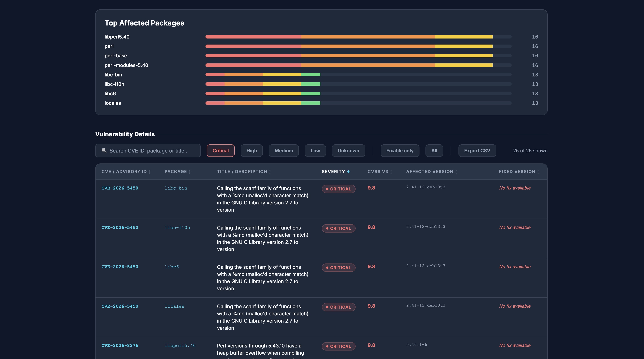Image resolution: width=644 pixels, height=359 pixels.
Task: Click sort icon beside CVSS V3 header
Action: [391, 172]
